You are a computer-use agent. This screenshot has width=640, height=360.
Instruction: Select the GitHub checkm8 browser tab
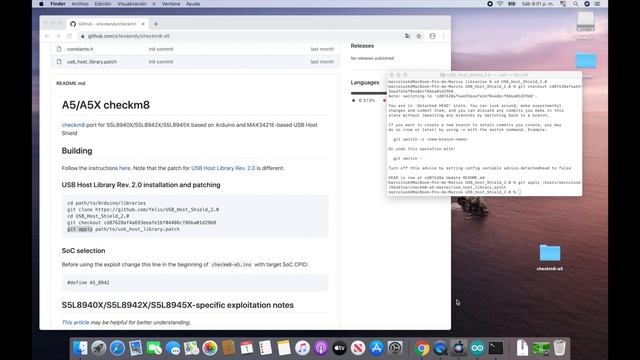[x=107, y=24]
